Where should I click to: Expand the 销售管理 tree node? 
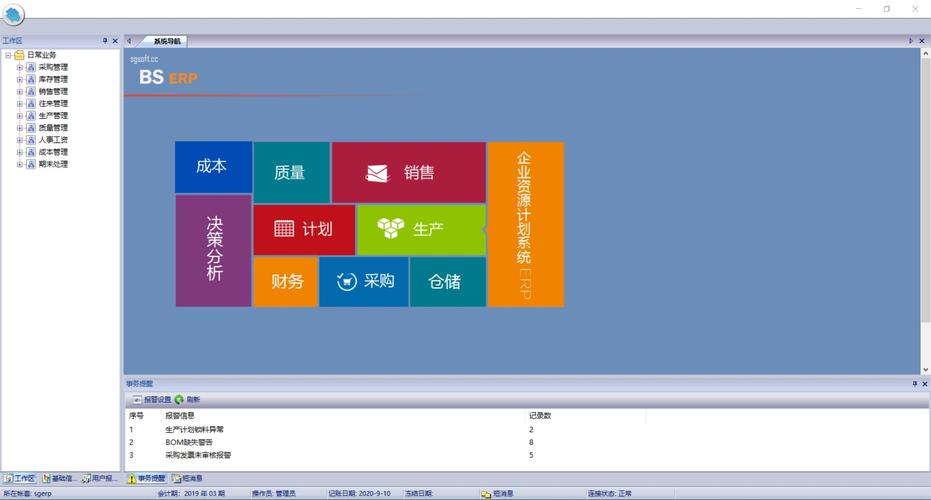[x=20, y=91]
